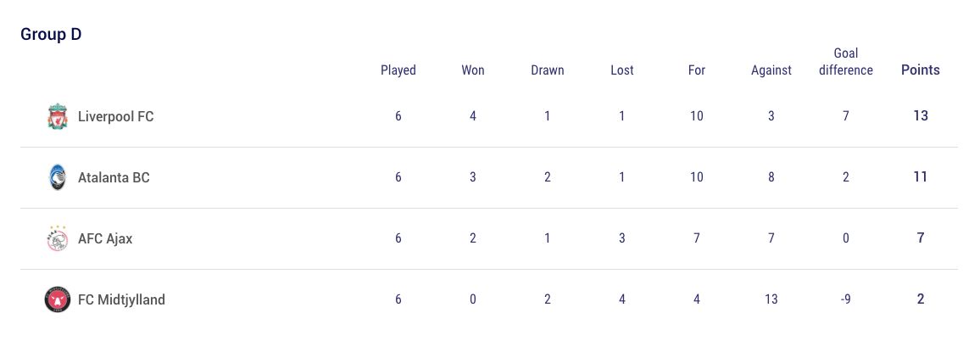This screenshot has width=980, height=341.
Task: Select the Points column header
Action: coord(921,70)
